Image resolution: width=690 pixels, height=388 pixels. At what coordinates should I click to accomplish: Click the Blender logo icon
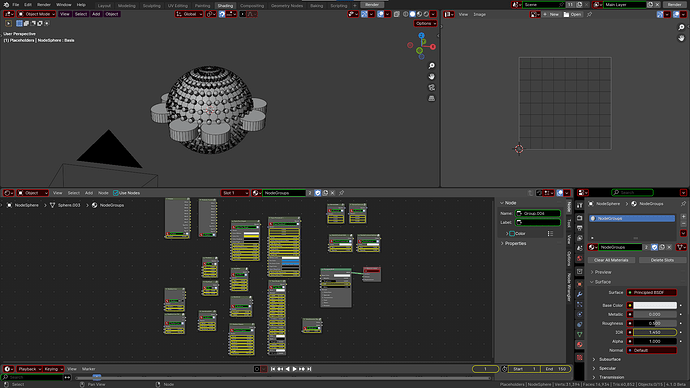tap(6, 4)
